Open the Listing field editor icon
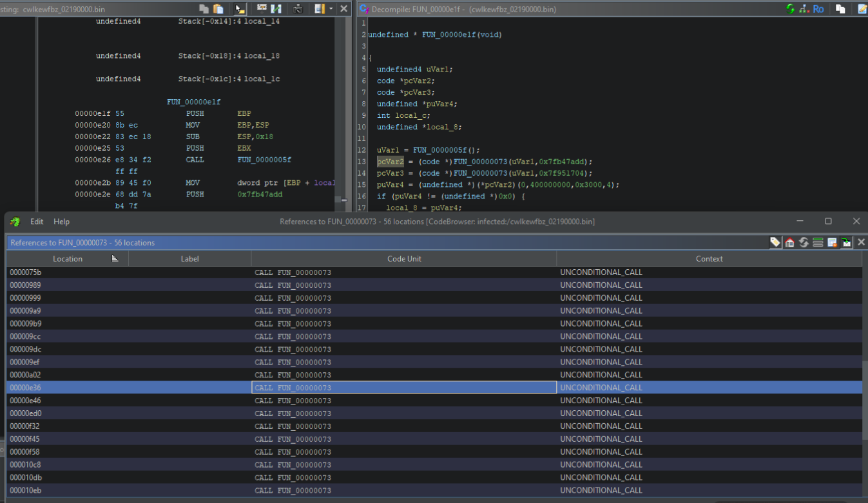The height and width of the screenshot is (503, 868). coord(262,8)
